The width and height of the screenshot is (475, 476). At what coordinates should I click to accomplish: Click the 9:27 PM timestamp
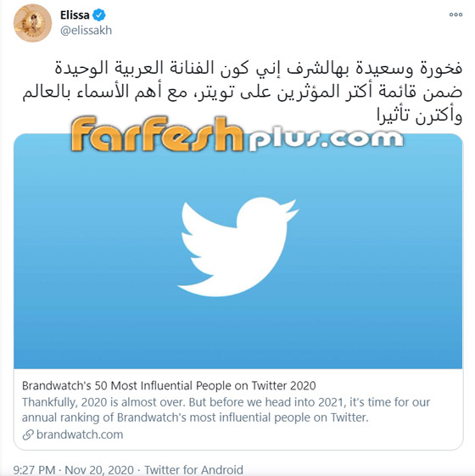click(x=34, y=469)
